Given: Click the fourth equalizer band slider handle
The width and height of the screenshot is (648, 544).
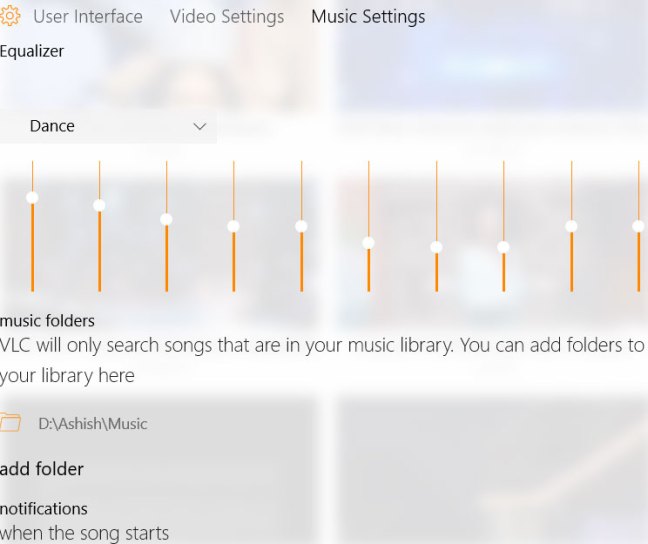Looking at the screenshot, I should 233,226.
